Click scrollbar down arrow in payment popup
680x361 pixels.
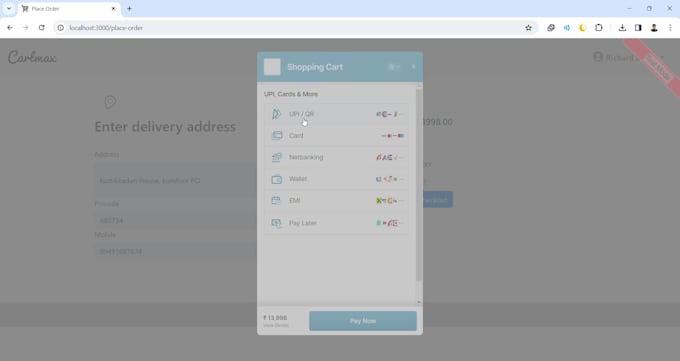(x=419, y=302)
